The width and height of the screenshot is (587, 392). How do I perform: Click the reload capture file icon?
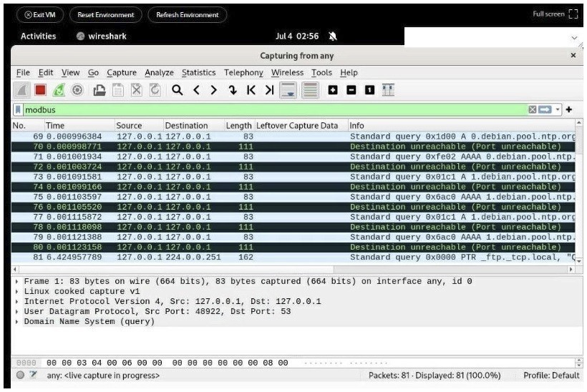pos(155,90)
